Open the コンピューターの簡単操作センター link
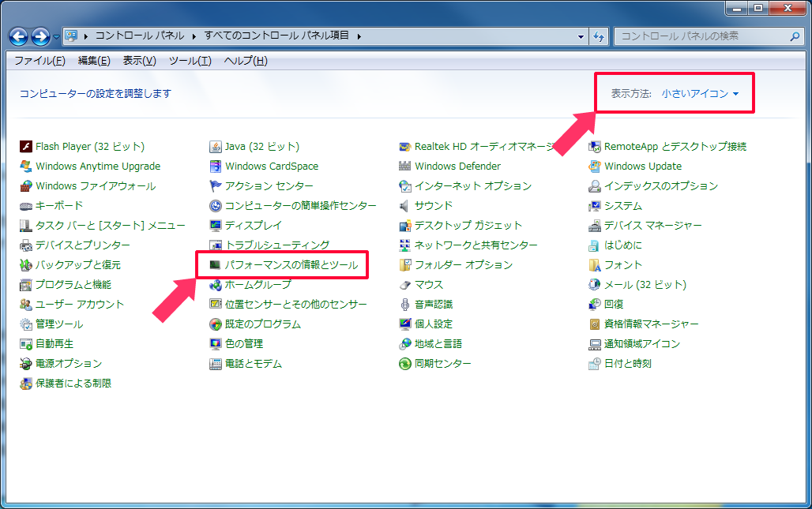 [x=301, y=206]
